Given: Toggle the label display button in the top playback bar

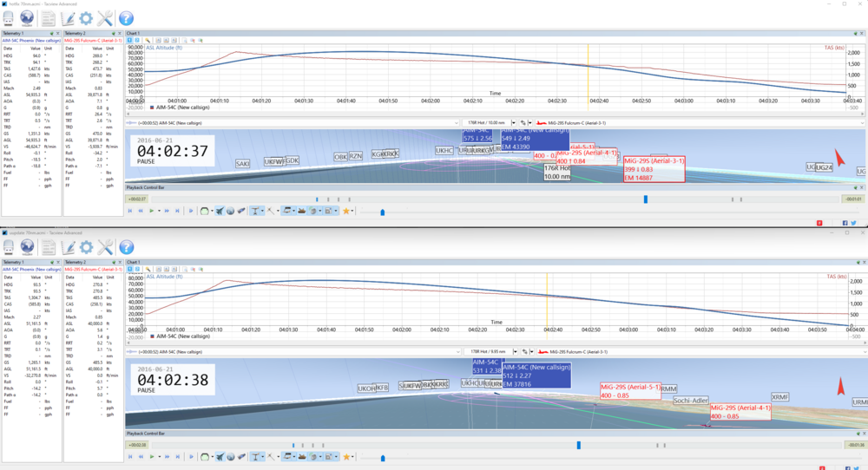Looking at the screenshot, I should (254, 211).
